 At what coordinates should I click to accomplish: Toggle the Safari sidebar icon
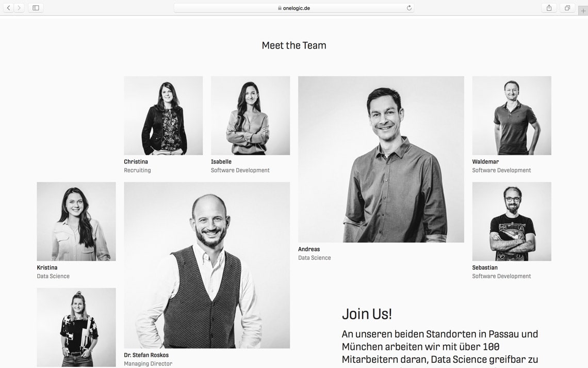(x=36, y=8)
